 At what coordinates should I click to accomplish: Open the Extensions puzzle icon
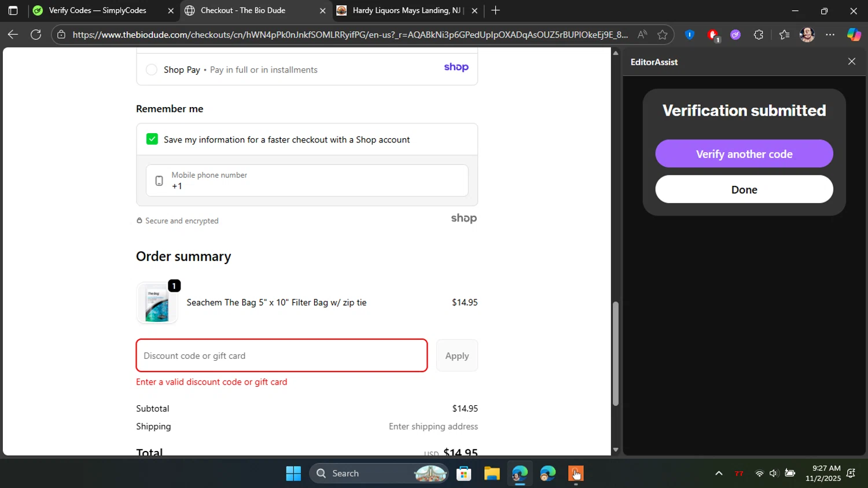coord(759,35)
